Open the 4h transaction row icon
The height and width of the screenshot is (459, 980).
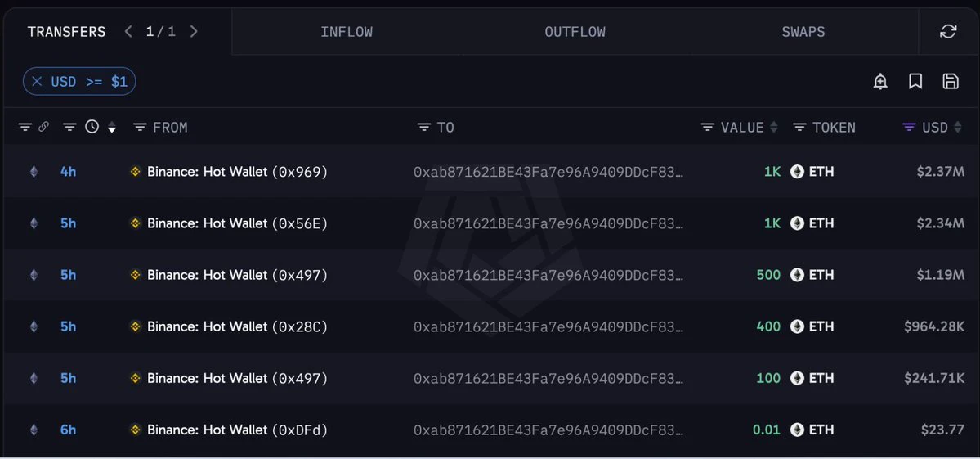click(x=34, y=171)
